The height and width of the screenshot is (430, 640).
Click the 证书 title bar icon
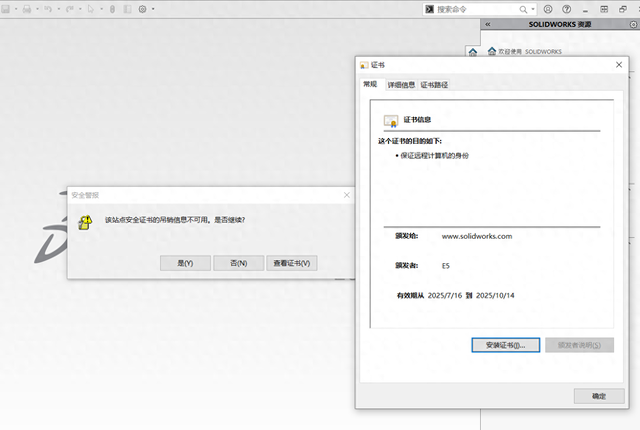[x=364, y=65]
